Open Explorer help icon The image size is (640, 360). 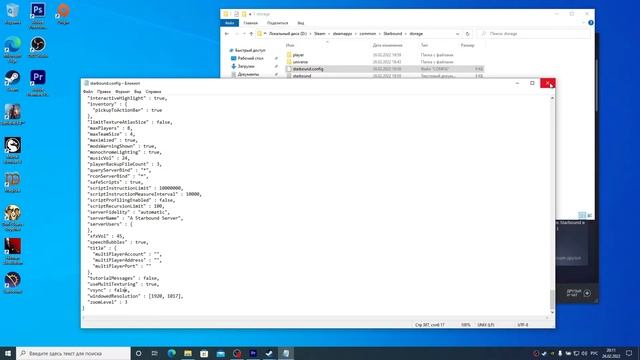591,23
